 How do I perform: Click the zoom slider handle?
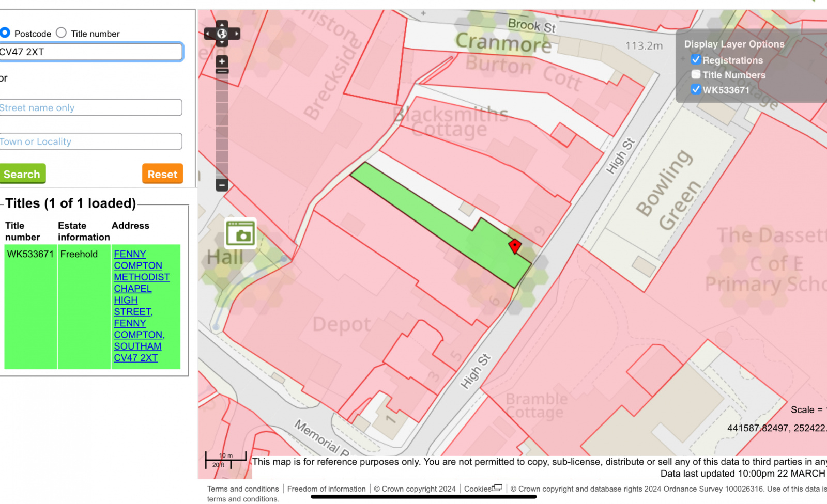pos(222,71)
